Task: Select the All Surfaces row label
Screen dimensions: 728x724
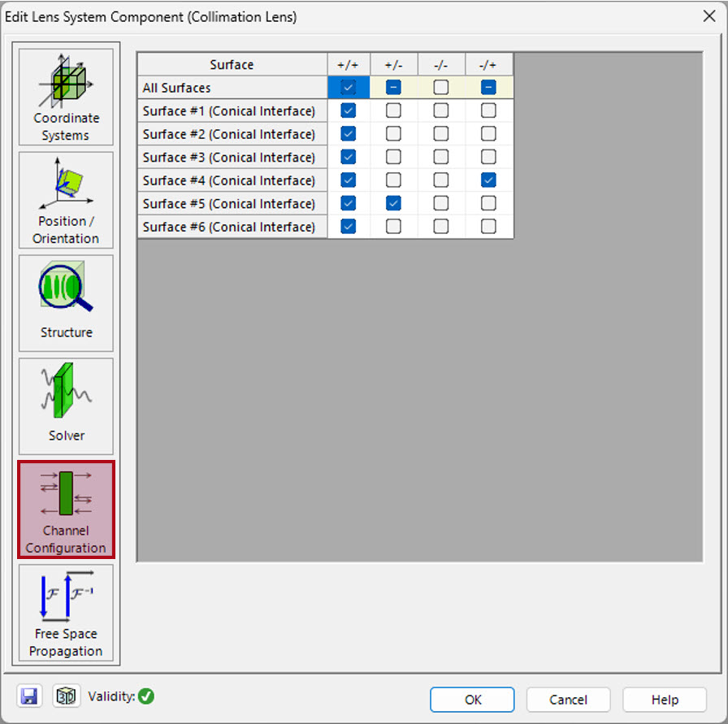Action: pyautogui.click(x=232, y=88)
